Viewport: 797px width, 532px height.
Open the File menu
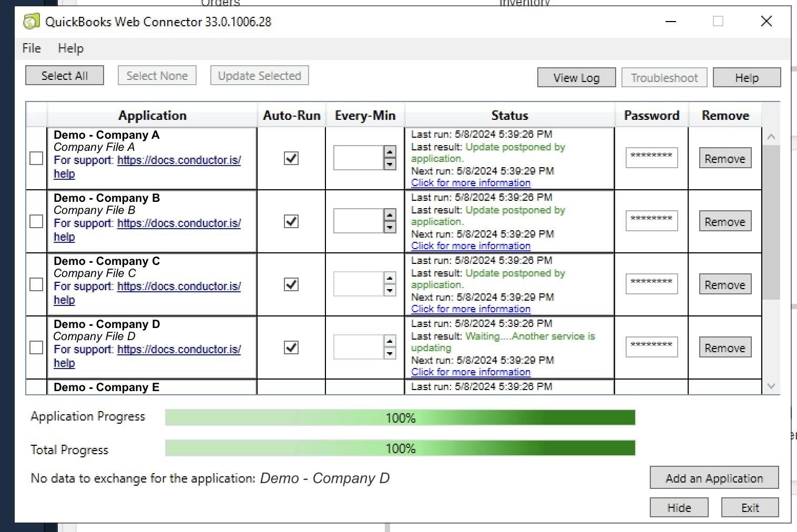pyautogui.click(x=32, y=48)
